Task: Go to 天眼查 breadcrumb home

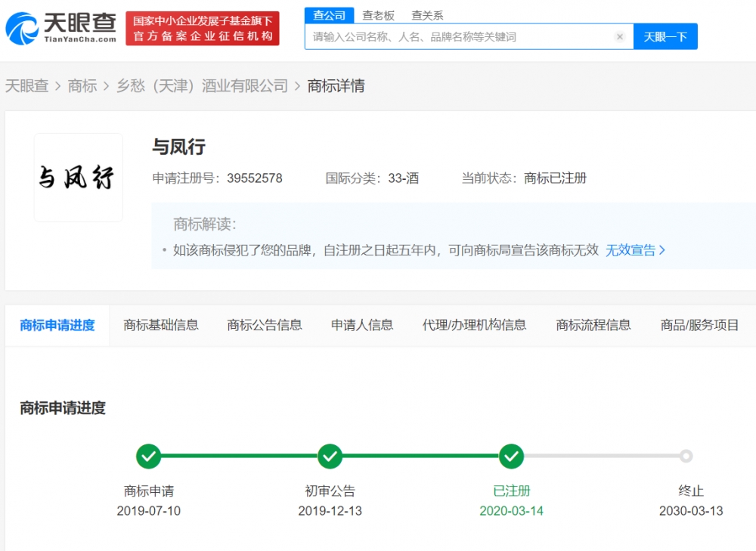Action: (x=27, y=86)
